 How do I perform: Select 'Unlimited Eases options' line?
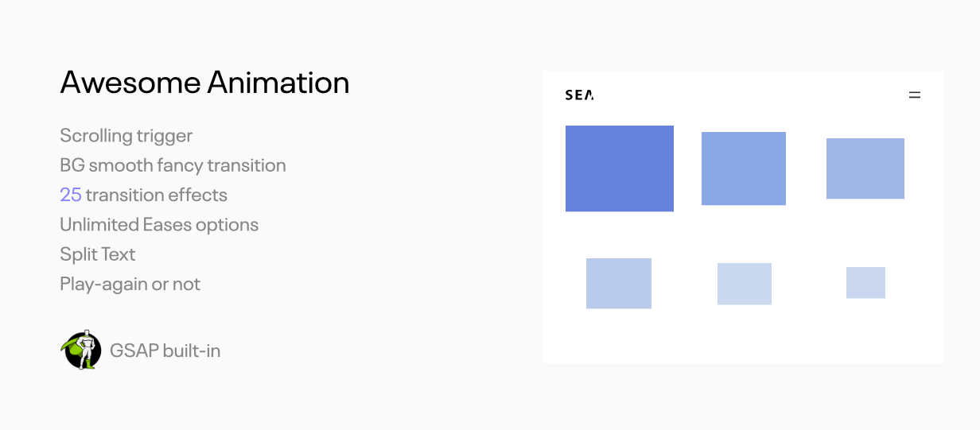(x=159, y=224)
